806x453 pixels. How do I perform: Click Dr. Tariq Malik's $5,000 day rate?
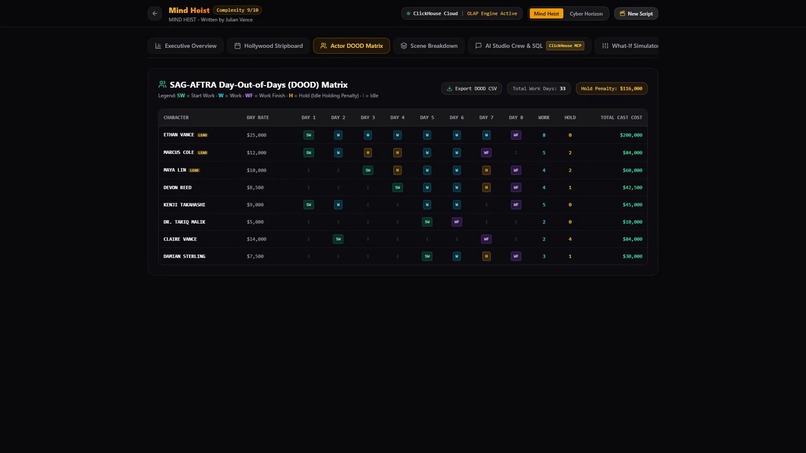click(x=255, y=222)
